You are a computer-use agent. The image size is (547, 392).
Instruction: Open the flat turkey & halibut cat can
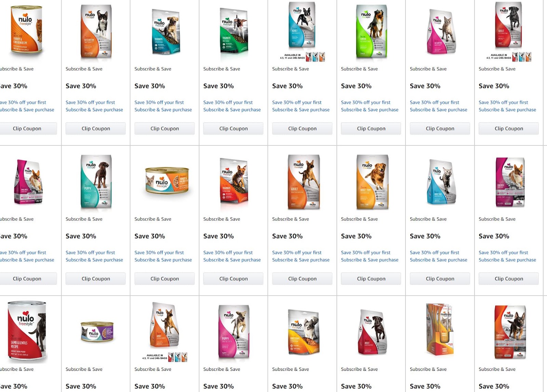(167, 180)
